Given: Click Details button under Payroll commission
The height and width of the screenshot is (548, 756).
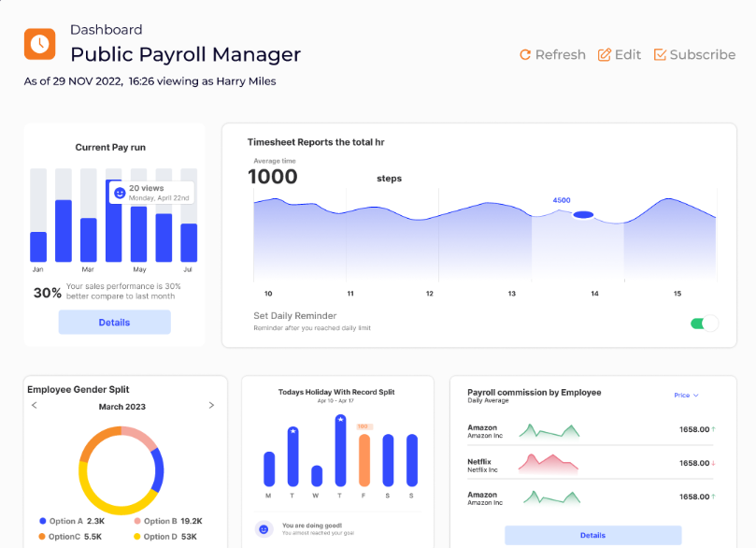Looking at the screenshot, I should 592,535.
